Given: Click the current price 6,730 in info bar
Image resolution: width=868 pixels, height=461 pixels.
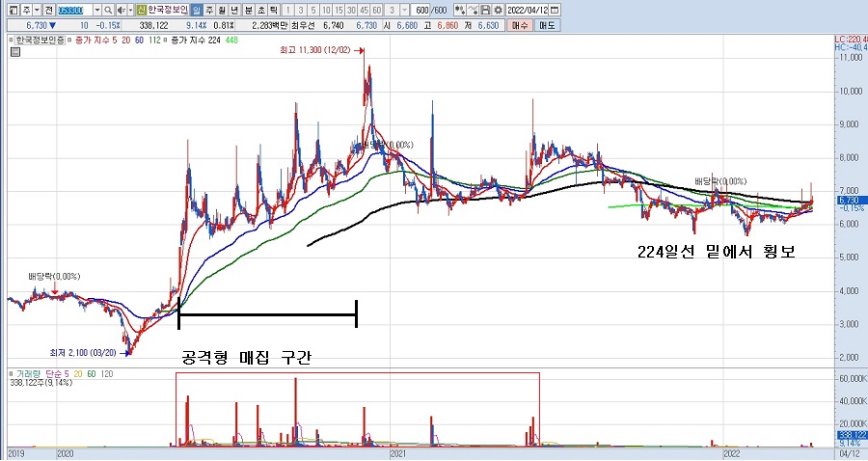Looking at the screenshot, I should 37,25.
